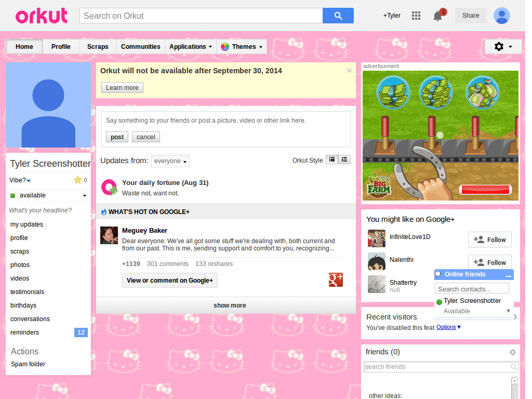This screenshot has width=532, height=399.
Task: Open birthdays in the sidebar
Action: tap(23, 305)
